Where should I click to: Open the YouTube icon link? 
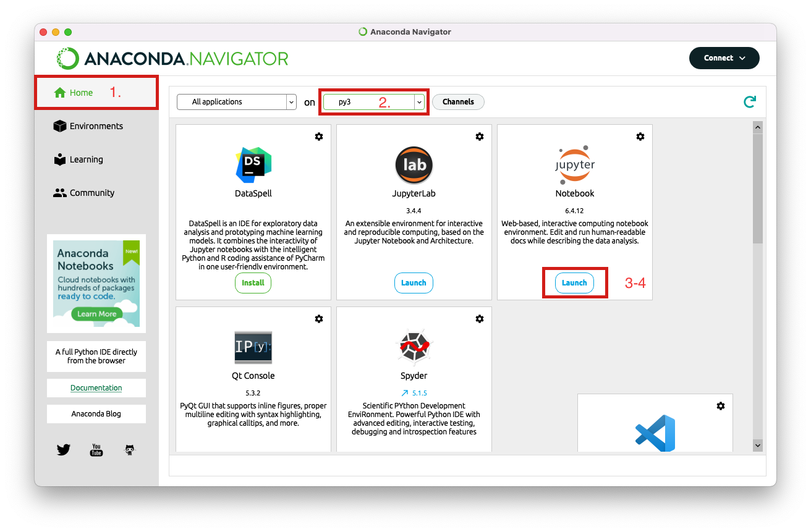tap(96, 450)
